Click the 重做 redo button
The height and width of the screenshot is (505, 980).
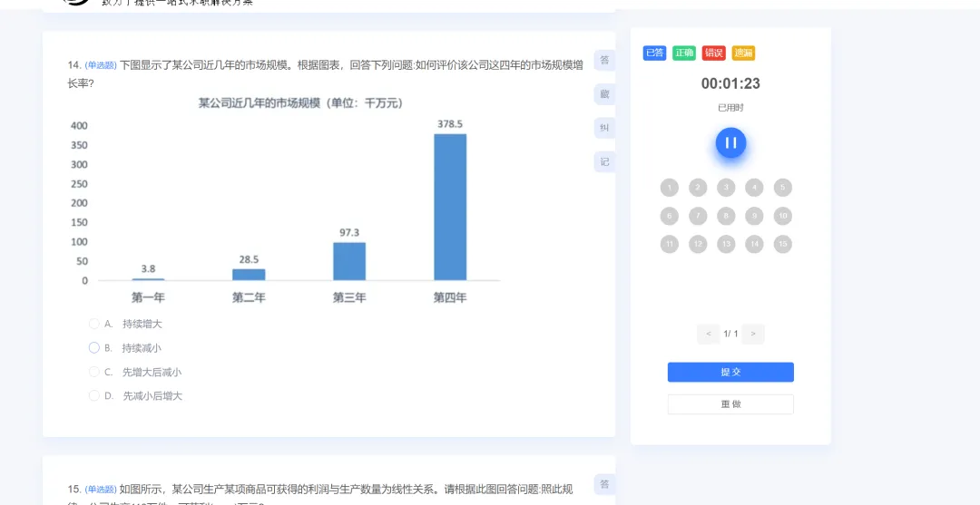[730, 403]
